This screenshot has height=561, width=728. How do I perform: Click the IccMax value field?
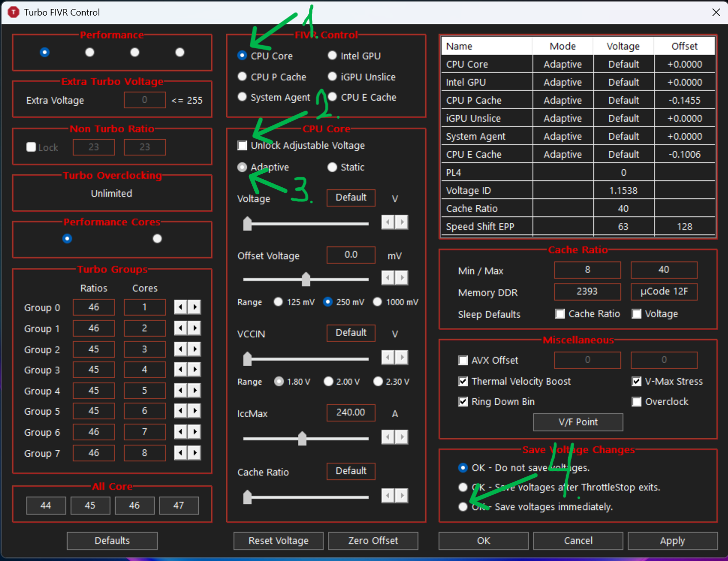[351, 413]
